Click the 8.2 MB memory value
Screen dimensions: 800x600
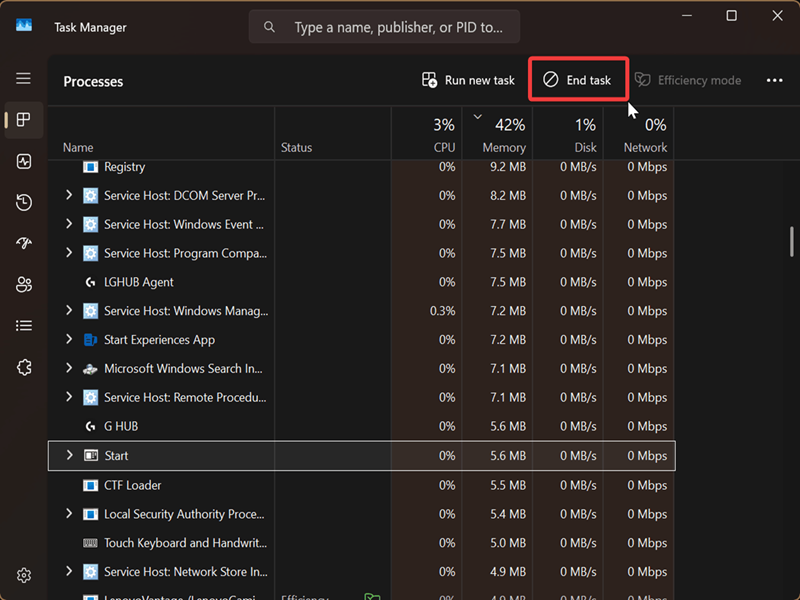(508, 196)
